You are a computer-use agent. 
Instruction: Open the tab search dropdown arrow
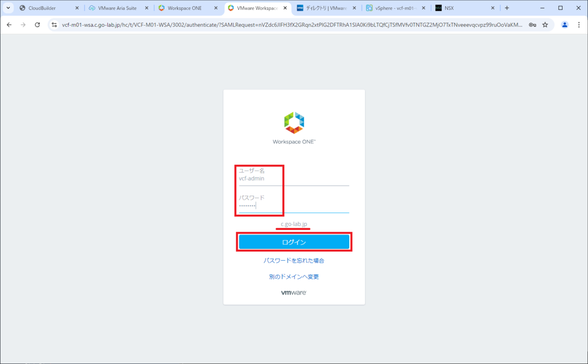[8, 8]
